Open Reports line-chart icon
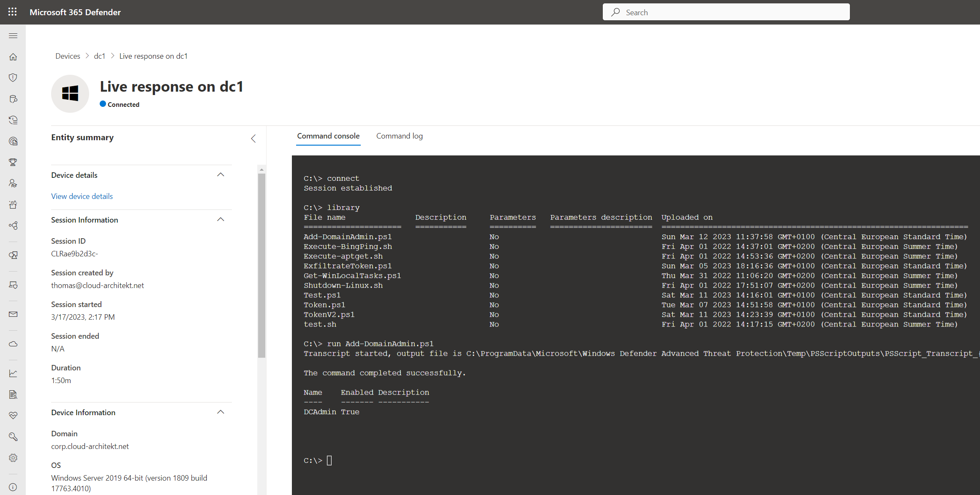The width and height of the screenshot is (980, 495). pos(13,373)
